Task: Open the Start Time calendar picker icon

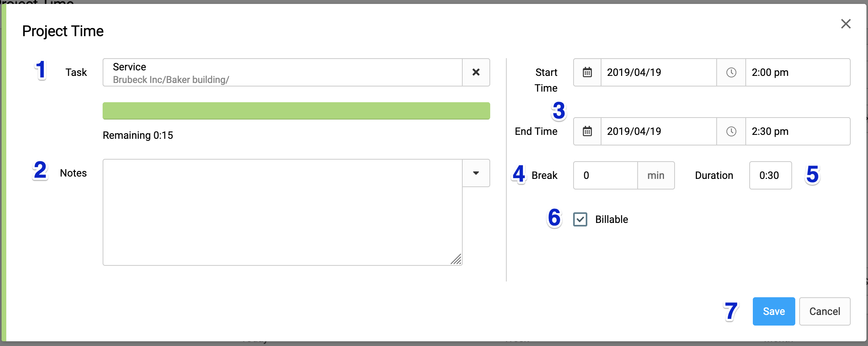Action: pyautogui.click(x=587, y=72)
